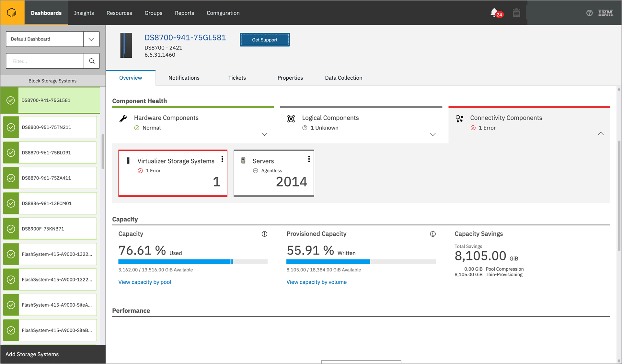Click status check icon for DS8870-961-75BLG91
This screenshot has height=364, width=622.
(x=11, y=153)
